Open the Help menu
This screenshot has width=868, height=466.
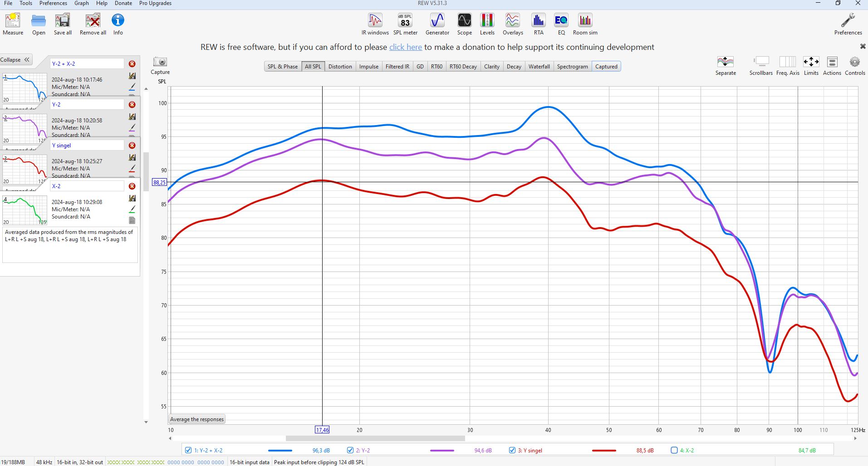[102, 3]
